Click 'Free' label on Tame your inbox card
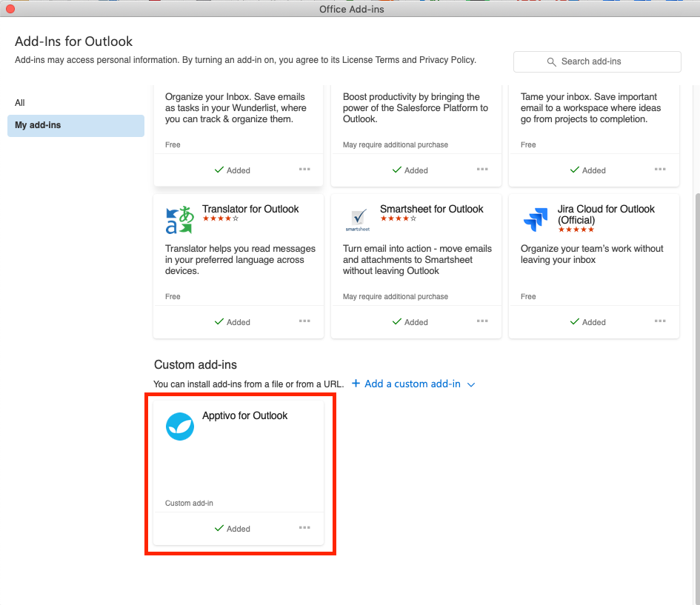The width and height of the screenshot is (700, 605). point(528,144)
